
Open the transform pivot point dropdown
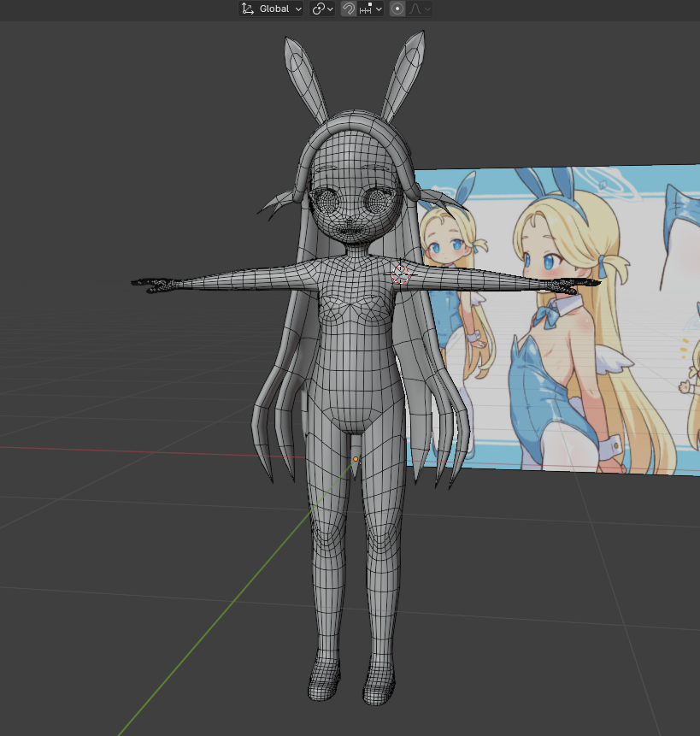pos(322,9)
